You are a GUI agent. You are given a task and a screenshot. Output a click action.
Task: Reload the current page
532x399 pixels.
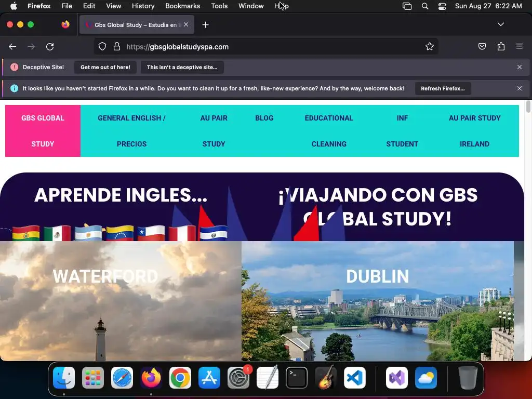[x=50, y=47]
